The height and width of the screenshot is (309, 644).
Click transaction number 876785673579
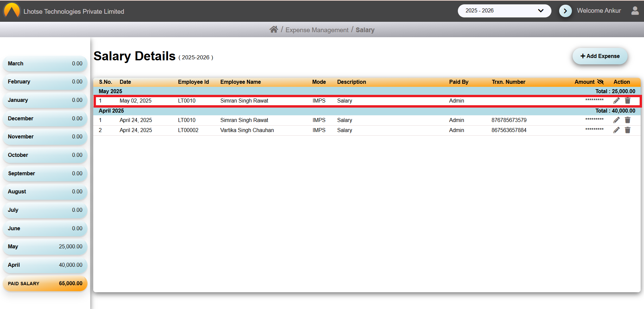509,120
